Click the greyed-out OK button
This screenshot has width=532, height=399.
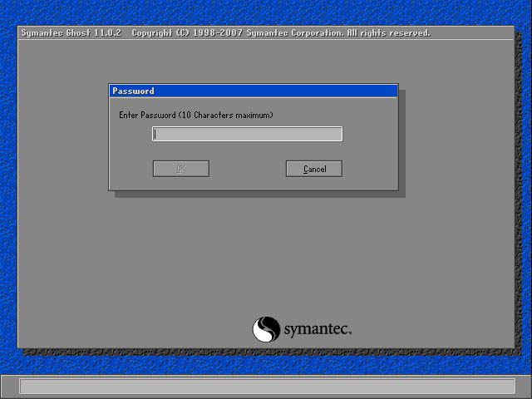181,169
